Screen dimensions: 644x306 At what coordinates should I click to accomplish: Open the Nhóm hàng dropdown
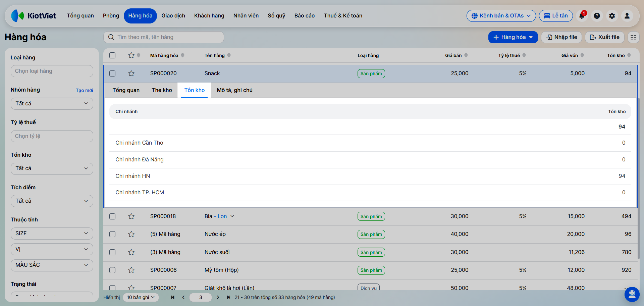point(52,104)
